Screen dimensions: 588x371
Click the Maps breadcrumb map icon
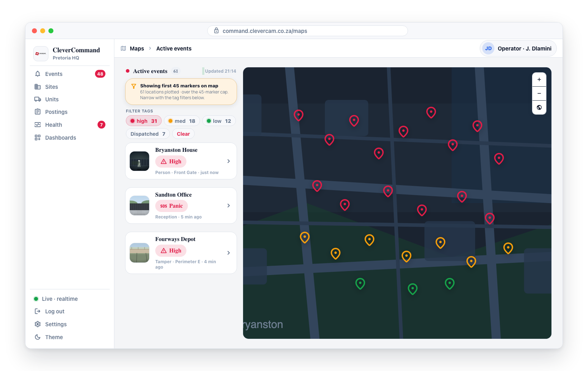tap(123, 48)
